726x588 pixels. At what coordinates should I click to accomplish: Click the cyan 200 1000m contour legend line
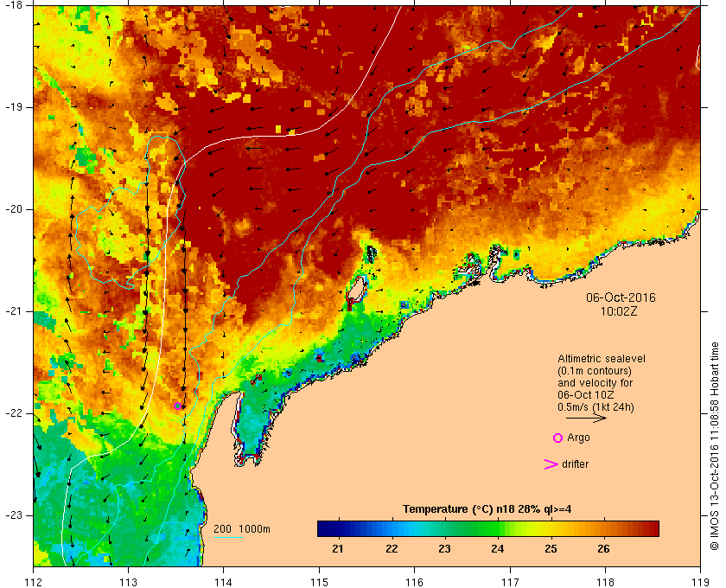[x=228, y=538]
